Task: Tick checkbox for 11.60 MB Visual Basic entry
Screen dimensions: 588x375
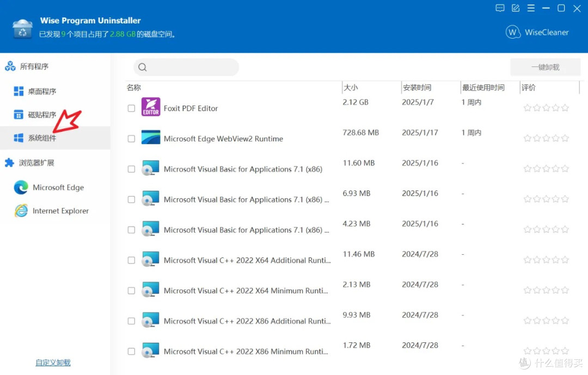Action: click(131, 169)
